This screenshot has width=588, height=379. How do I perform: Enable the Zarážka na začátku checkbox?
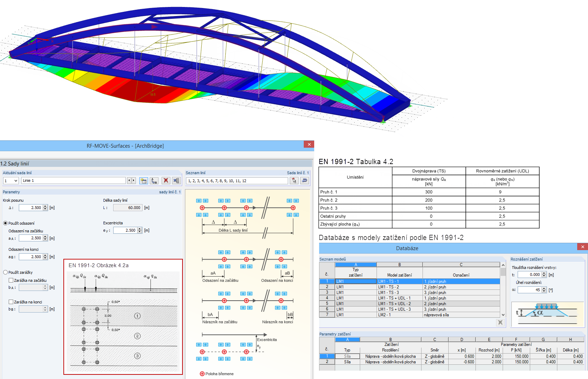(11, 280)
